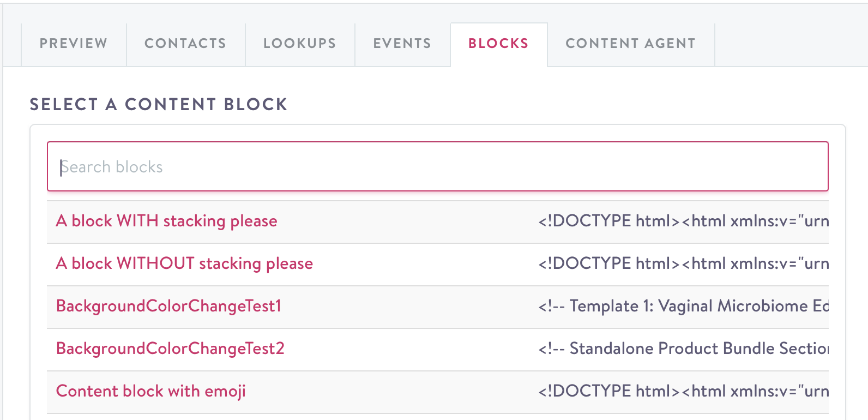Click the 'Template 1: Vaginal Microbiome' preview text

point(683,307)
